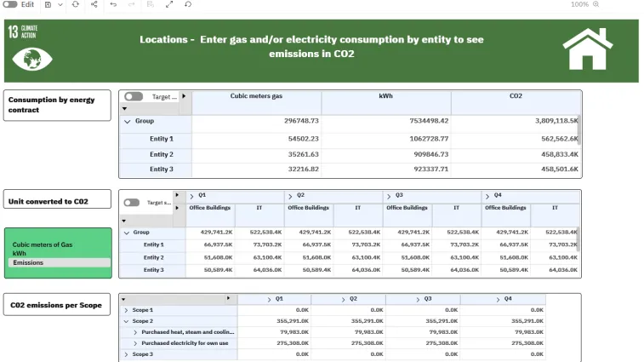Toggle Target switch in consumption table
This screenshot has height=362, width=644.
click(134, 96)
